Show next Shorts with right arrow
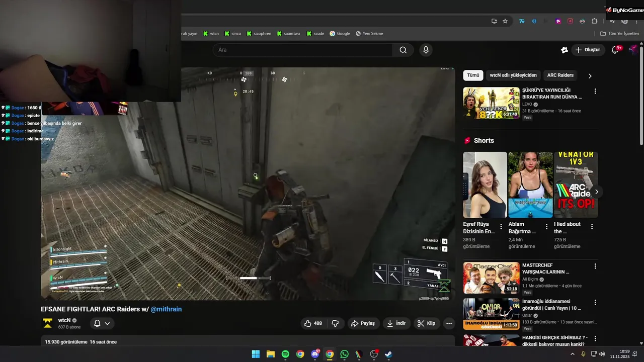Viewport: 644px width, 362px height. [597, 192]
